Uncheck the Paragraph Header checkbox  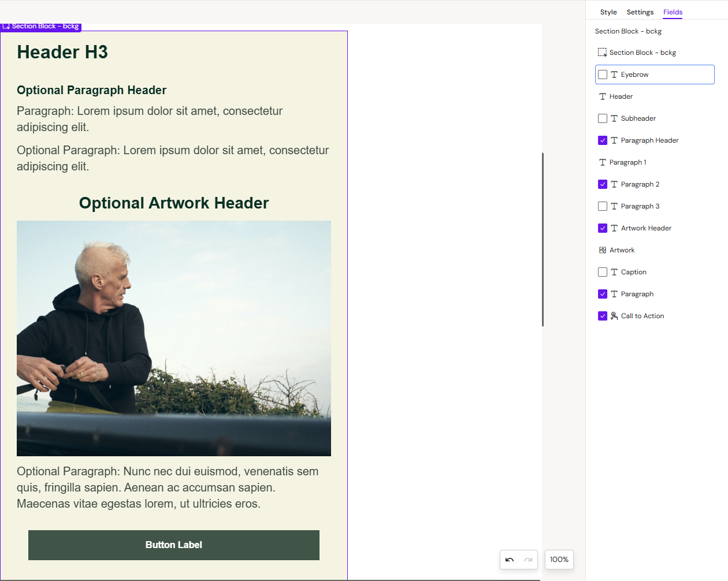(x=603, y=140)
